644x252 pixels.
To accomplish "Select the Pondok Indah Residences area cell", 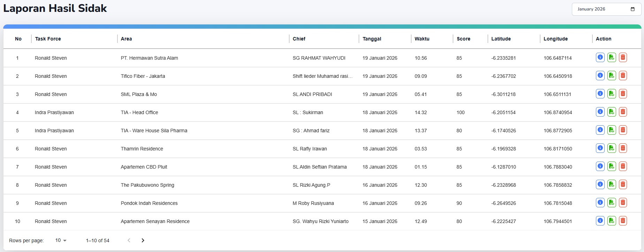I will 149,203.
